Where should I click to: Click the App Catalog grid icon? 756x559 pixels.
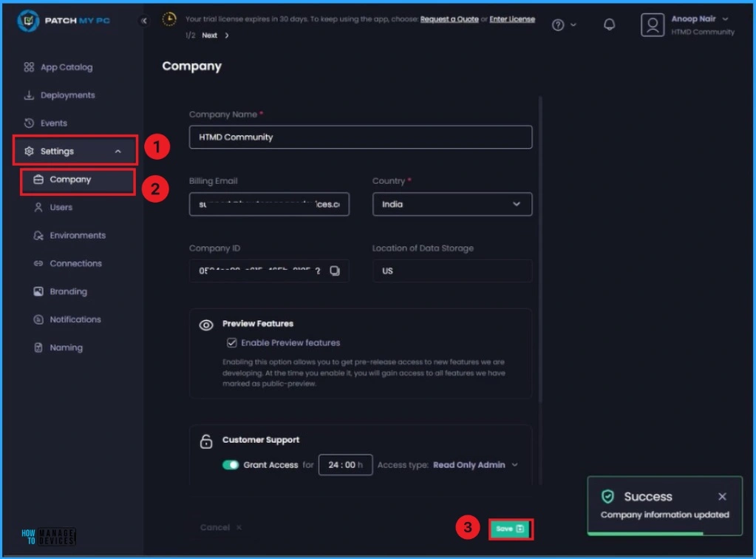click(x=29, y=67)
